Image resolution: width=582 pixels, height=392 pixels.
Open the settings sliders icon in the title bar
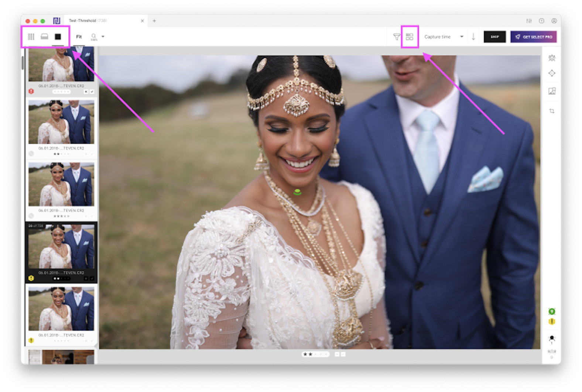coord(529,21)
